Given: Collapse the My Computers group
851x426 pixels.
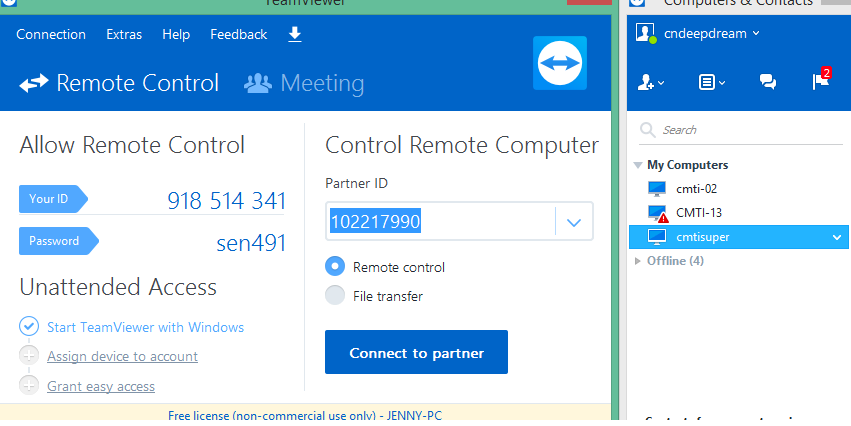Looking at the screenshot, I should coord(638,165).
